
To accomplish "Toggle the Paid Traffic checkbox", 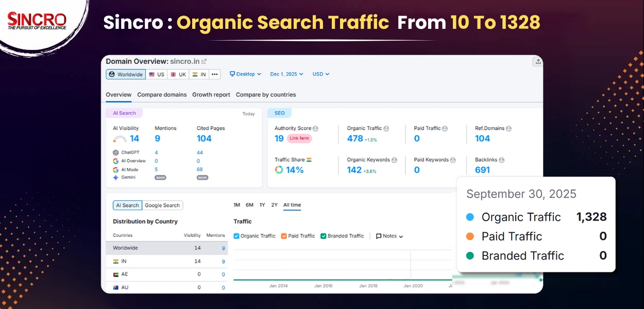I will [x=284, y=236].
